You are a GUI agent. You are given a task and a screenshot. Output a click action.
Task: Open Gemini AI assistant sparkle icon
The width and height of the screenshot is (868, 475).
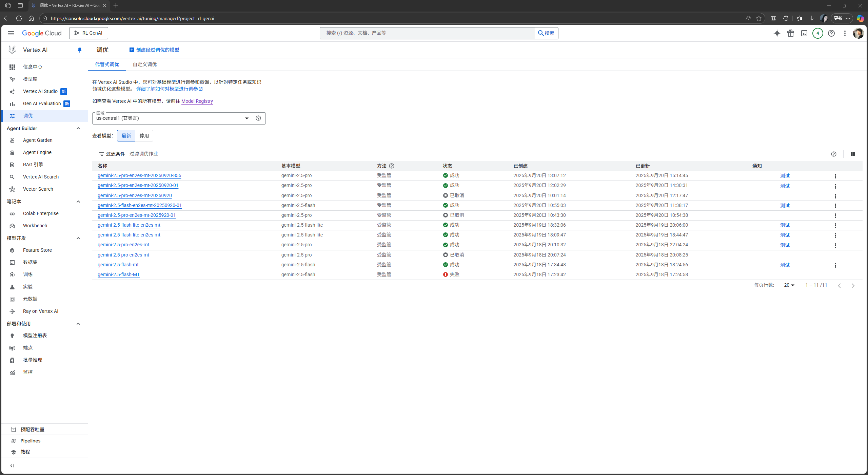pos(777,33)
